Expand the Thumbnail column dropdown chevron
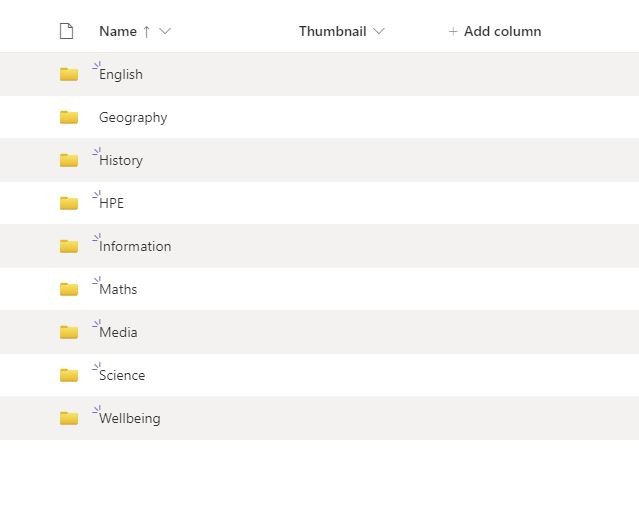 (x=379, y=31)
